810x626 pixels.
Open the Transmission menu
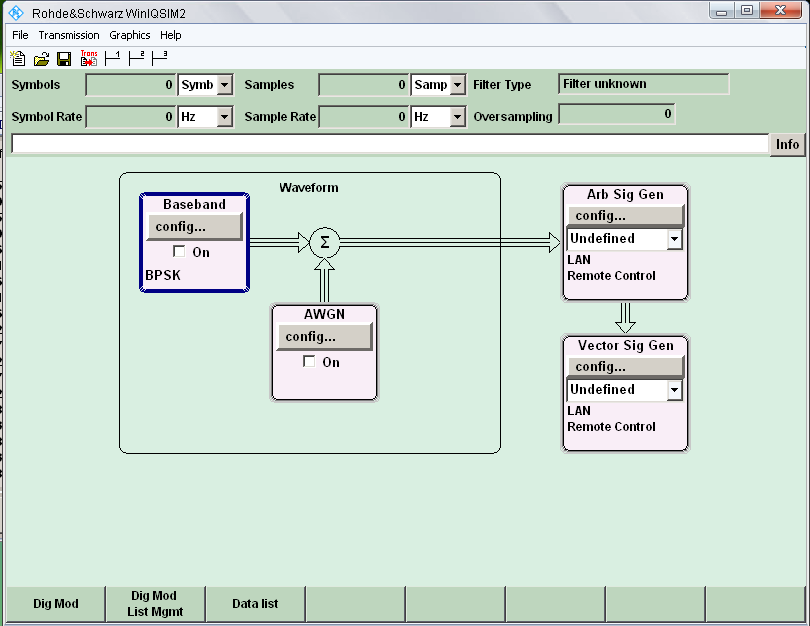[69, 35]
